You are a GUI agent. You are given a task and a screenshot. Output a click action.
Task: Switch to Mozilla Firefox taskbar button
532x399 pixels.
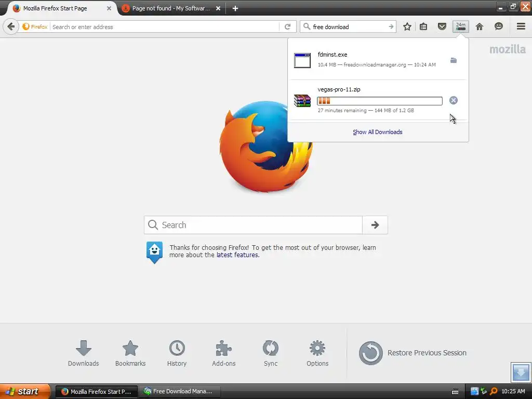point(96,392)
